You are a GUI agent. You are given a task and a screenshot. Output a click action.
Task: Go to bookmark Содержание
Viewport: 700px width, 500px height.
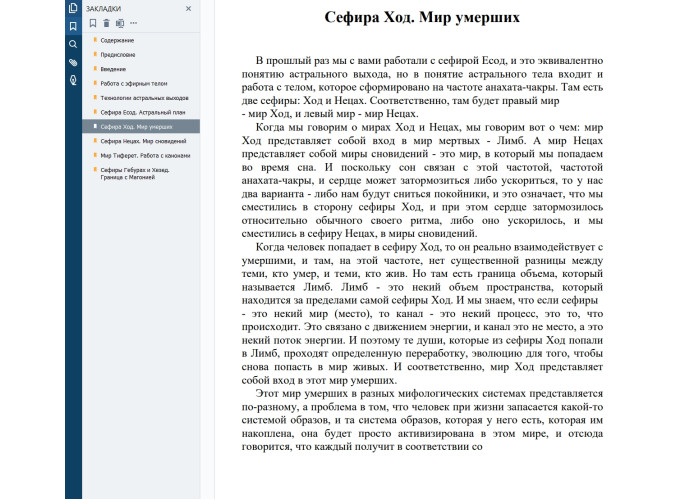(117, 40)
